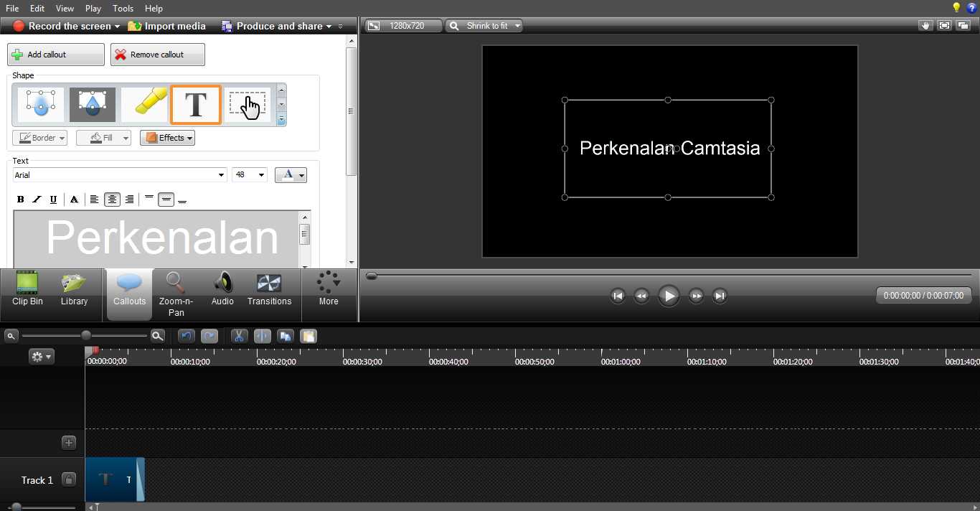Open timeline settings gear menu
The image size is (980, 511).
[41, 356]
